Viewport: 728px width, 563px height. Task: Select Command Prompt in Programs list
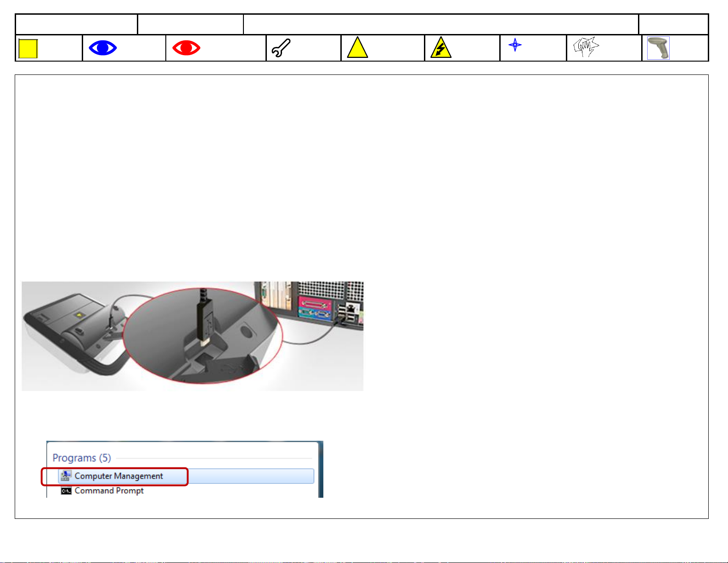pyautogui.click(x=109, y=491)
